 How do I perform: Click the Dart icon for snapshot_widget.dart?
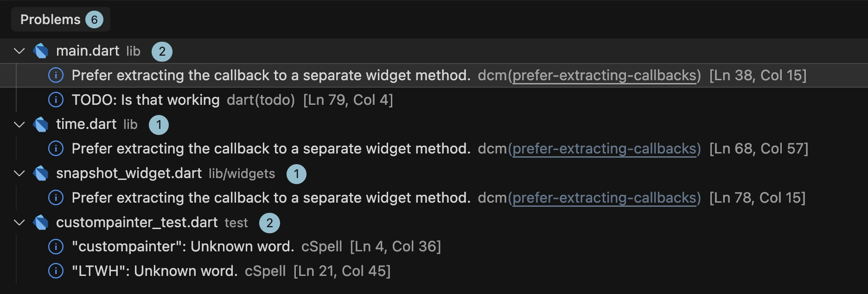tap(41, 173)
